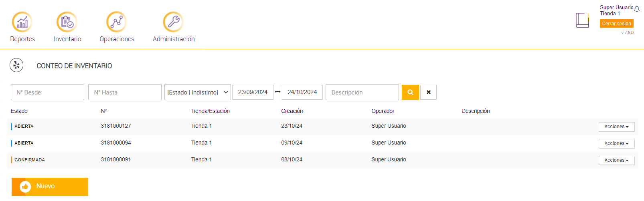Expand the Estado Indistinto dropdown
Viewport: 644px width, 201px height.
coord(197,92)
